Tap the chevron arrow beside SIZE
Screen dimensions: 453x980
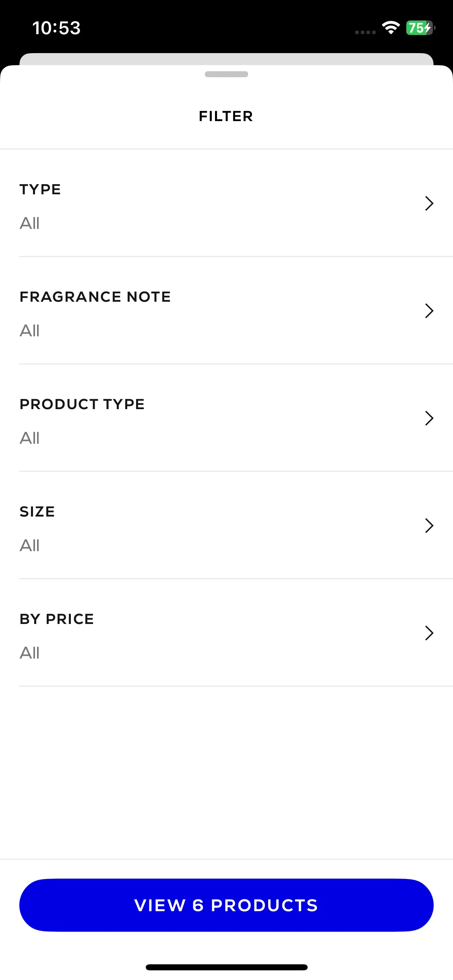pos(429,525)
